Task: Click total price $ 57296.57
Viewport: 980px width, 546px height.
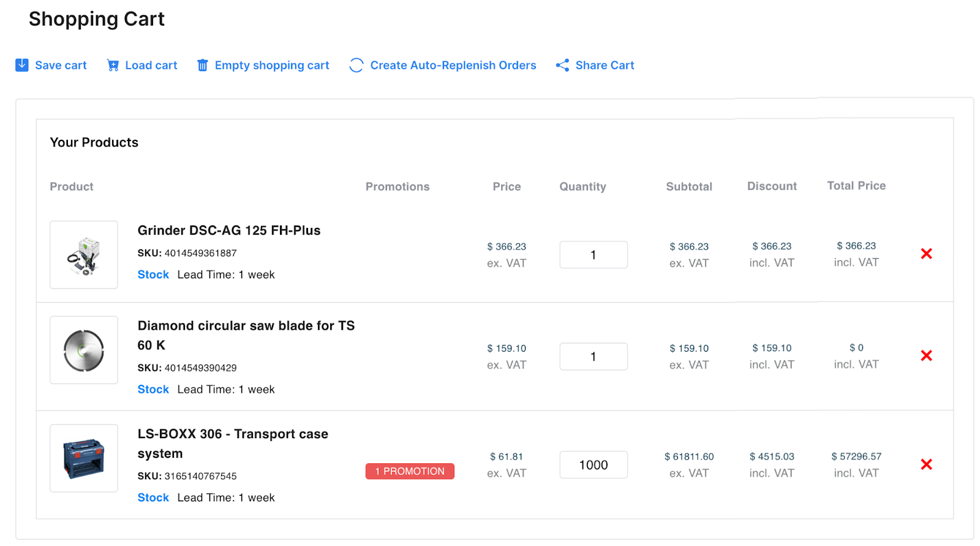Action: click(x=856, y=457)
